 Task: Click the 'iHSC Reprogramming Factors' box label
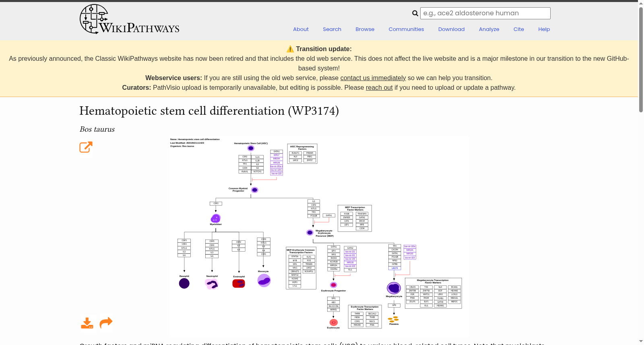click(302, 148)
